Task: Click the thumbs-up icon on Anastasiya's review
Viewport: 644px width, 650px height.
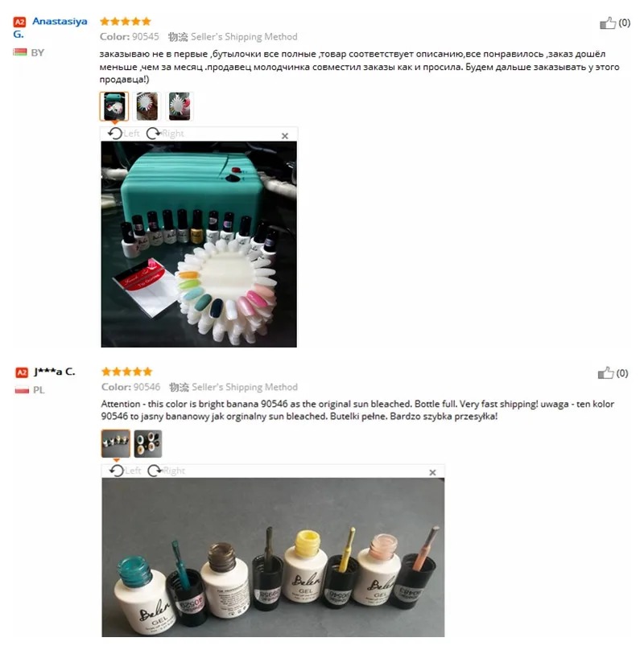Action: 608,23
